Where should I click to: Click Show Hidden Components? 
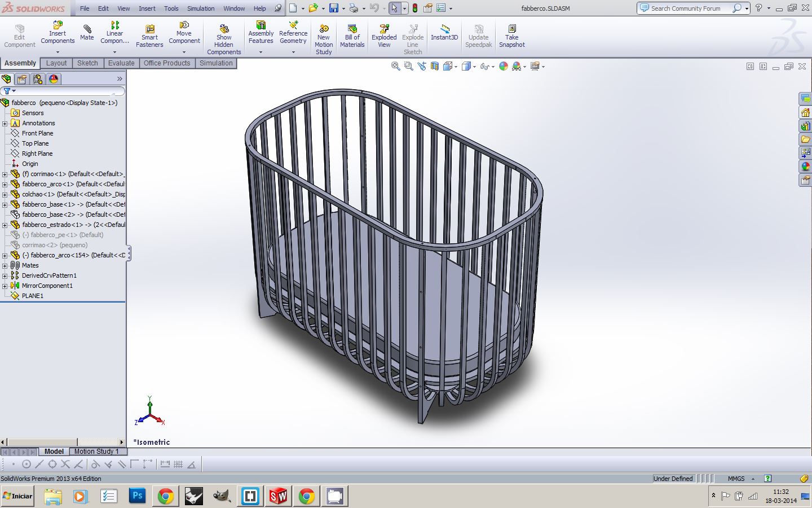(x=224, y=40)
